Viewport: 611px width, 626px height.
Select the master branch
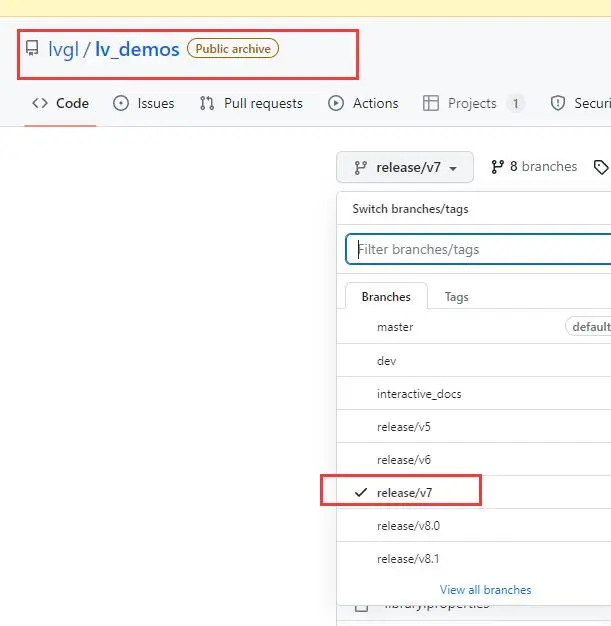(395, 327)
